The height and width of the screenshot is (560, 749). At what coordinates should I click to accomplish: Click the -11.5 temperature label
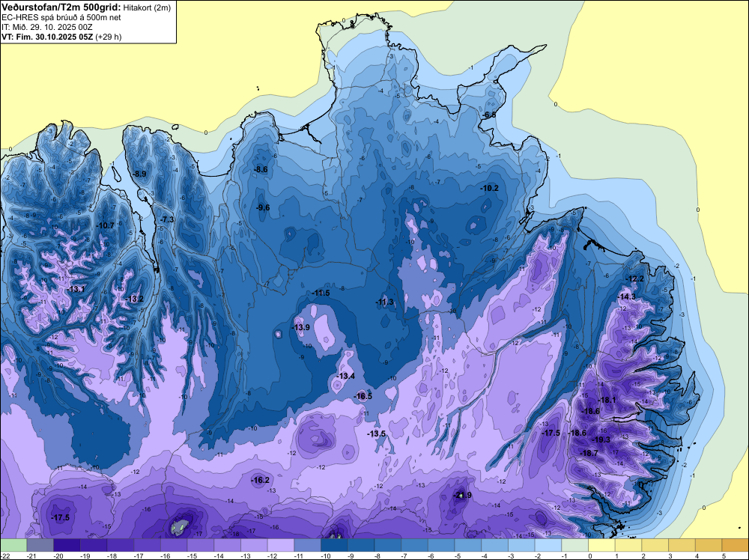(321, 293)
